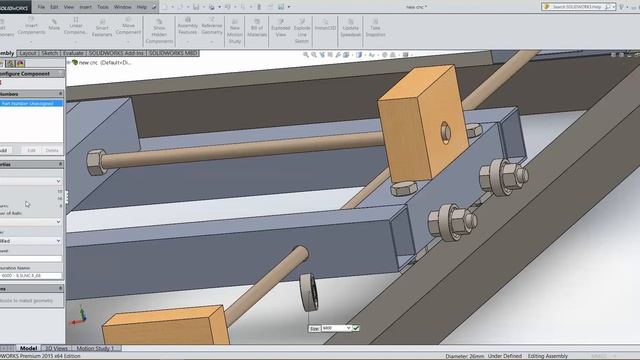Click Zoom to Area in view toolbar

tap(314, 55)
